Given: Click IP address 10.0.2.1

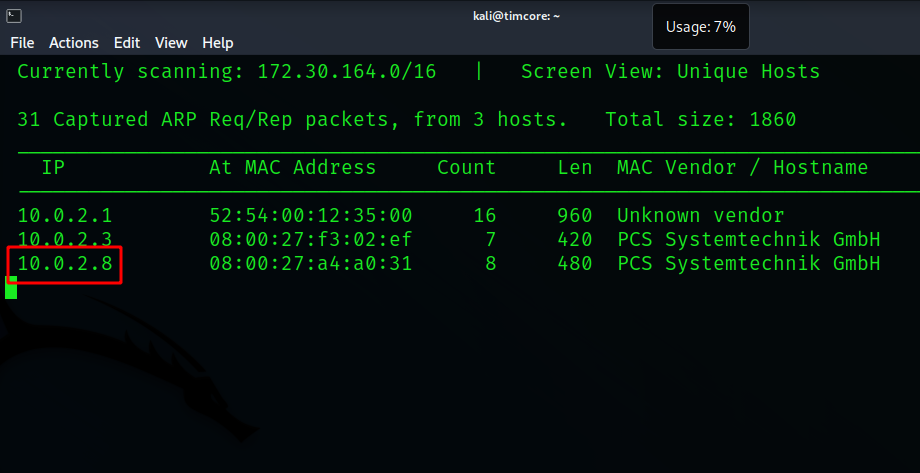Looking at the screenshot, I should 65,215.
